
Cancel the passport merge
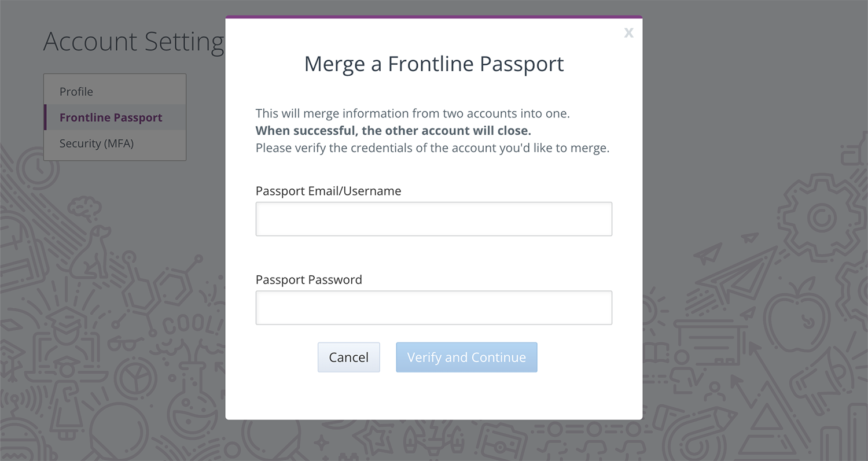tap(348, 357)
